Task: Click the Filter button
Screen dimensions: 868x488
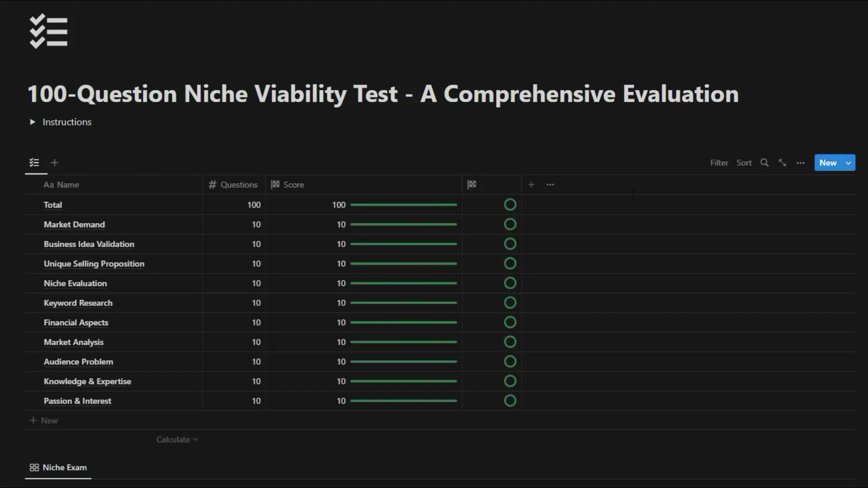Action: point(719,163)
